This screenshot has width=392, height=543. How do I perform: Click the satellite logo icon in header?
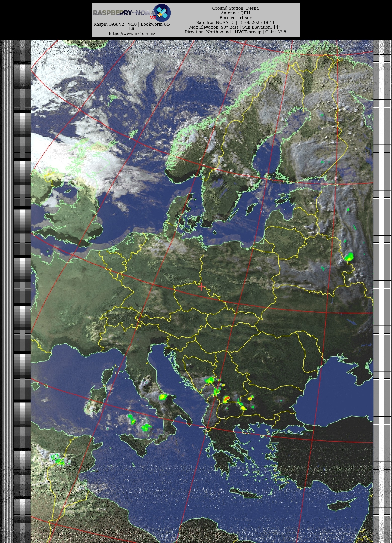(x=162, y=13)
